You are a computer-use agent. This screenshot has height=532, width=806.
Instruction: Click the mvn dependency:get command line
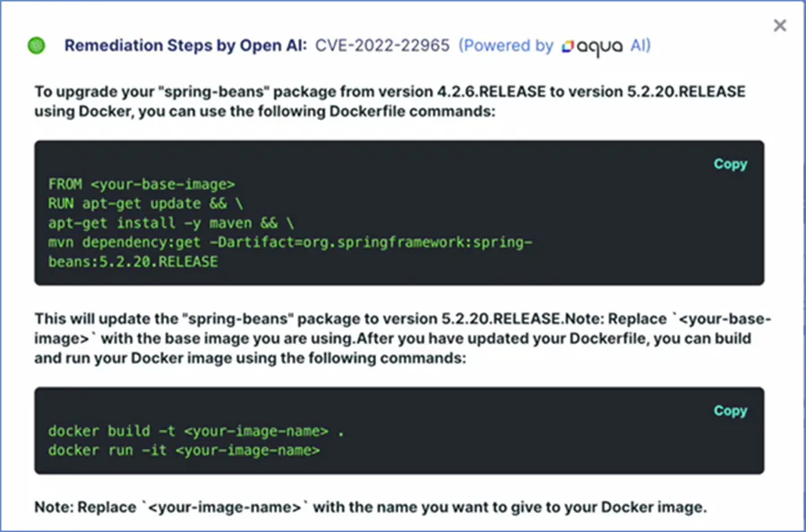tap(290, 242)
